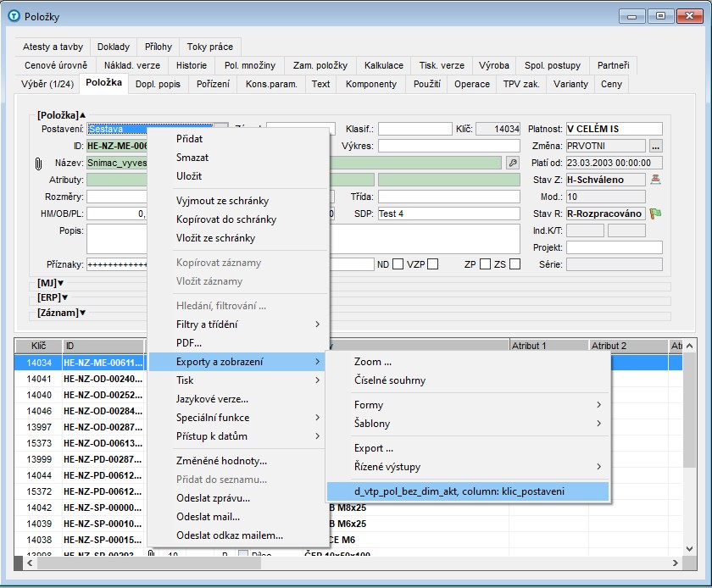Screen dimensions: 712x588
Task: Click the paperclip attachment icon beside Název
Action: pyautogui.click(x=38, y=164)
